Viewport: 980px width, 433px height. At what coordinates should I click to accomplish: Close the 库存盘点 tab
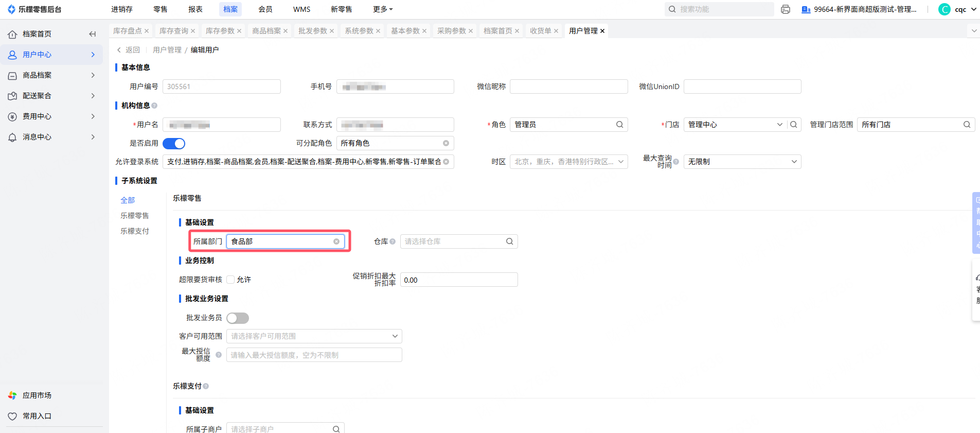pyautogui.click(x=147, y=31)
